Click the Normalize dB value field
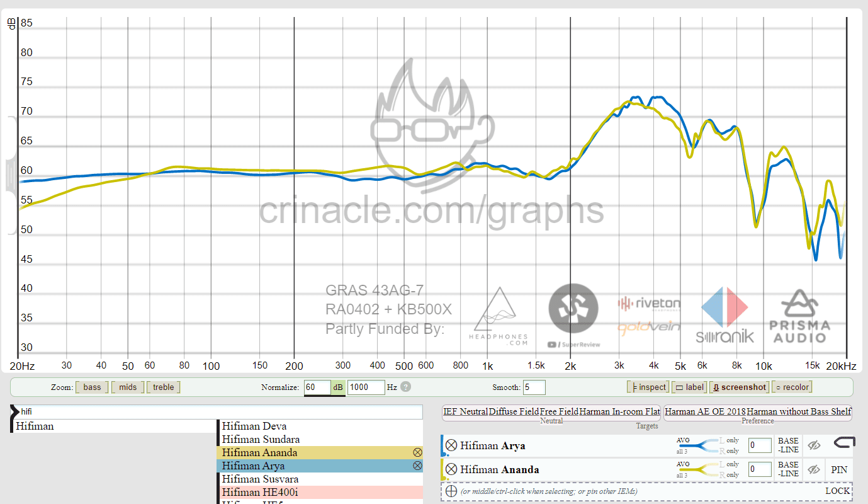868x504 pixels. pyautogui.click(x=317, y=387)
